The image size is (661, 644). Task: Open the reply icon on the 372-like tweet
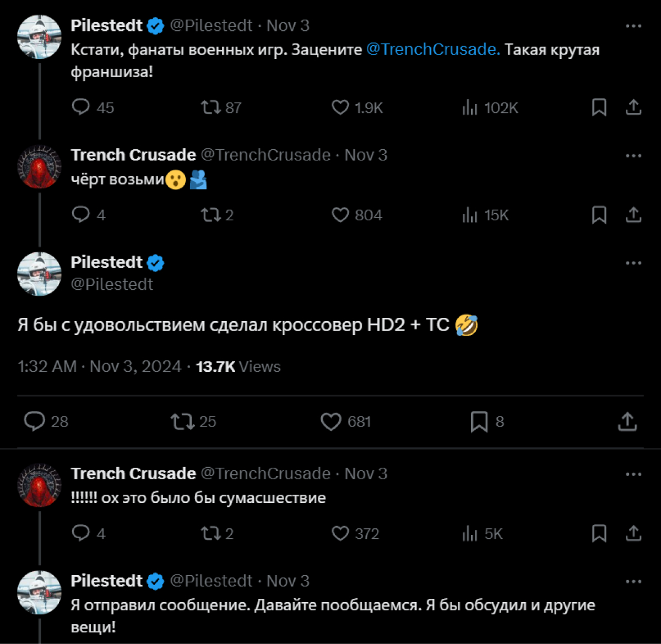click(82, 533)
